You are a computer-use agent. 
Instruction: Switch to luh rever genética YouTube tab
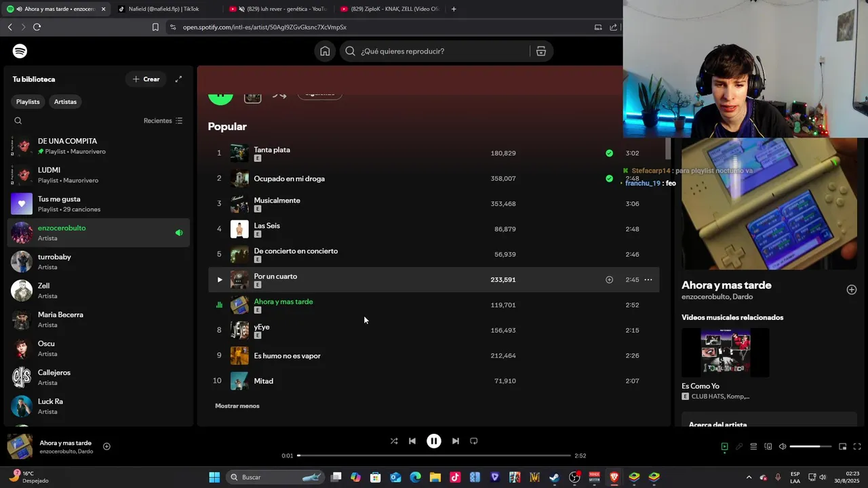point(278,9)
